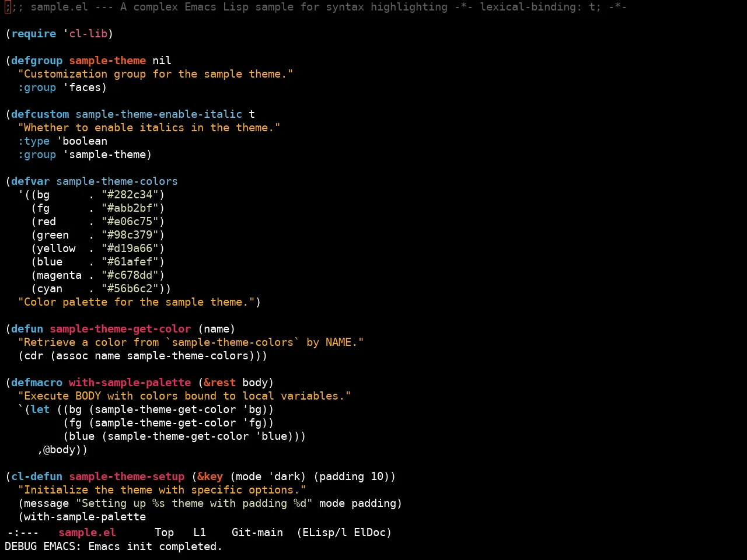747x560 pixels.
Task: Click the Git-main indicator in mode line
Action: point(257,533)
